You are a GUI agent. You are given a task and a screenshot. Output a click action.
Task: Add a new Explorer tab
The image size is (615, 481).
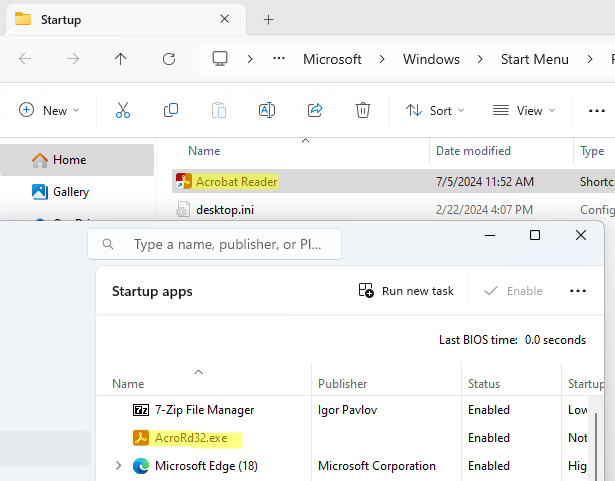click(x=268, y=20)
